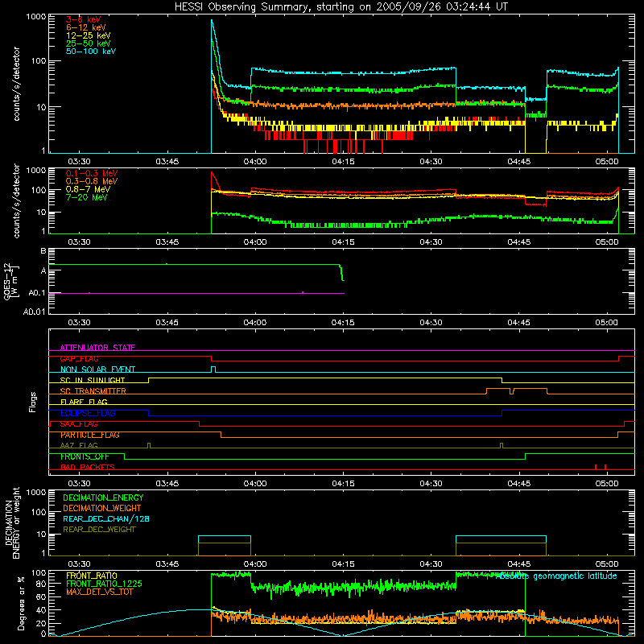This screenshot has height=644, width=644.
Task: Click the FRONT_RATIO legend label
Action: pos(92,576)
